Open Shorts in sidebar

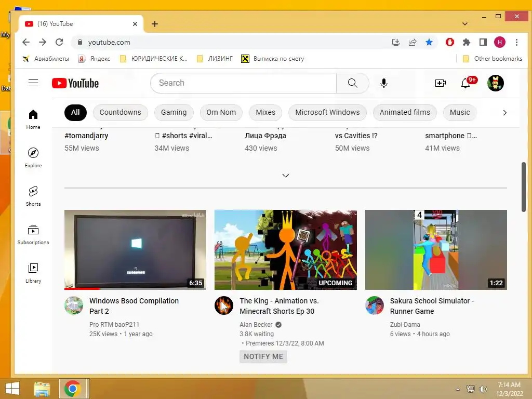click(33, 196)
